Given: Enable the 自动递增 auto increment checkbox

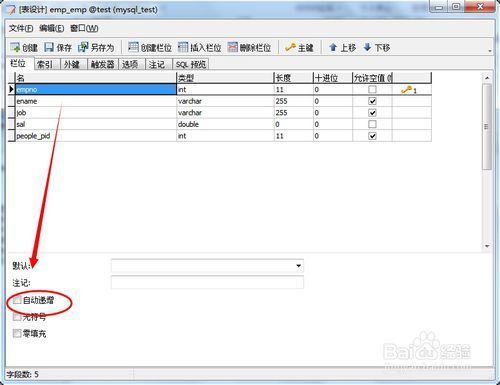Looking at the screenshot, I should [x=17, y=300].
